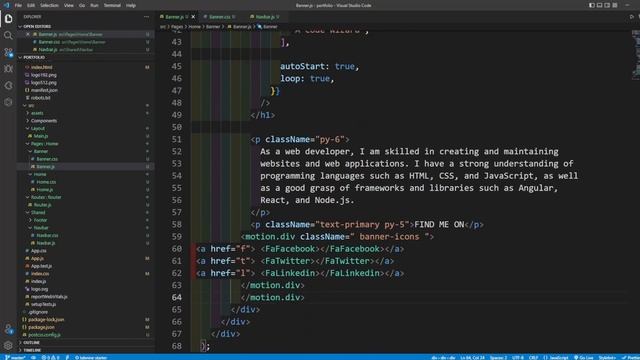This screenshot has width=640, height=360.
Task: Toggle the secondary side bar layout icon
Action: pyautogui.click(x=607, y=5)
